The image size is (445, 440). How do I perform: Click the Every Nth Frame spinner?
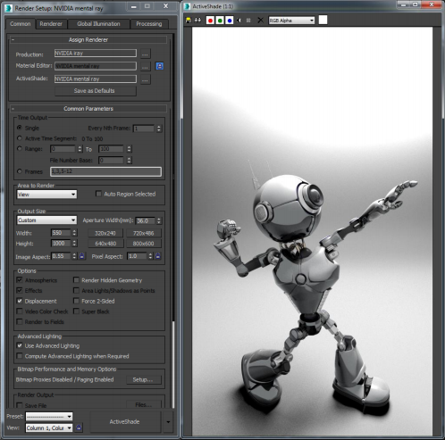[159, 128]
